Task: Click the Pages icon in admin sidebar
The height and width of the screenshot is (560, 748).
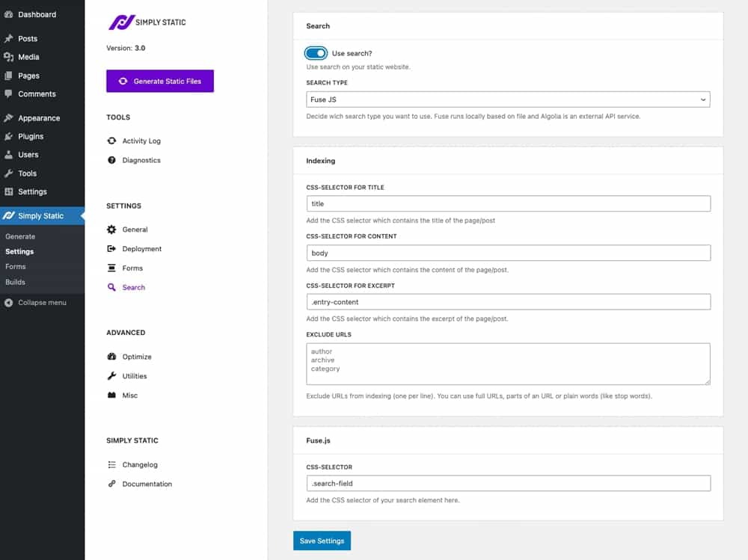Action: [8, 76]
